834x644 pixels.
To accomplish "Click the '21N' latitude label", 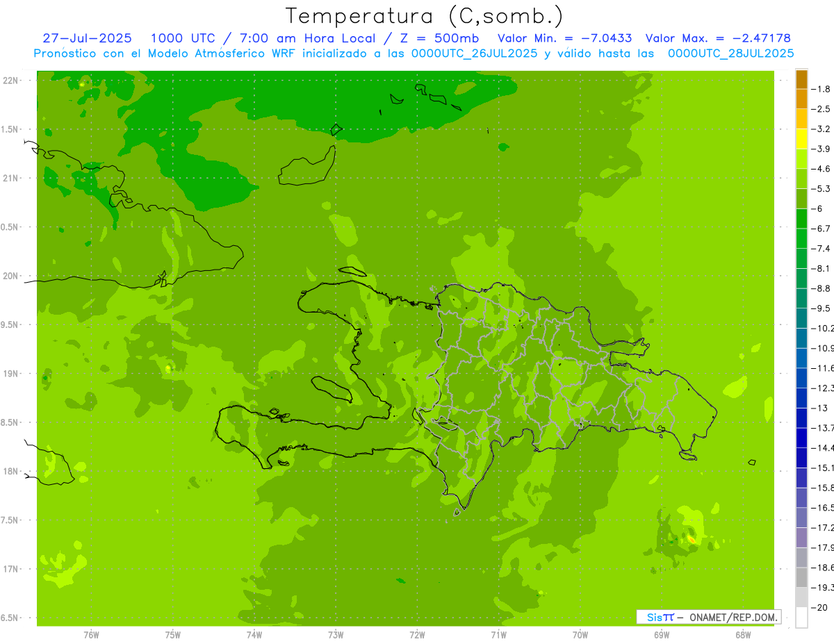I will pyautogui.click(x=10, y=179).
